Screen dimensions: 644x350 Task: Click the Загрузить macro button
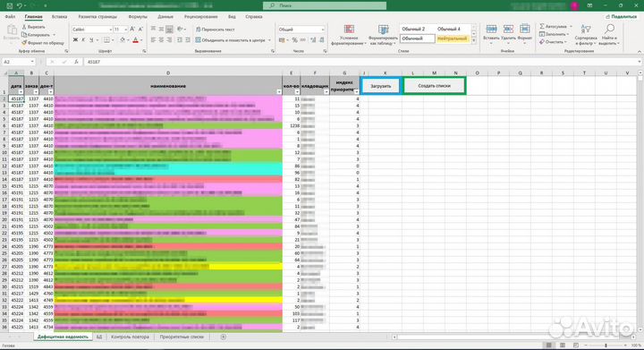click(x=381, y=86)
